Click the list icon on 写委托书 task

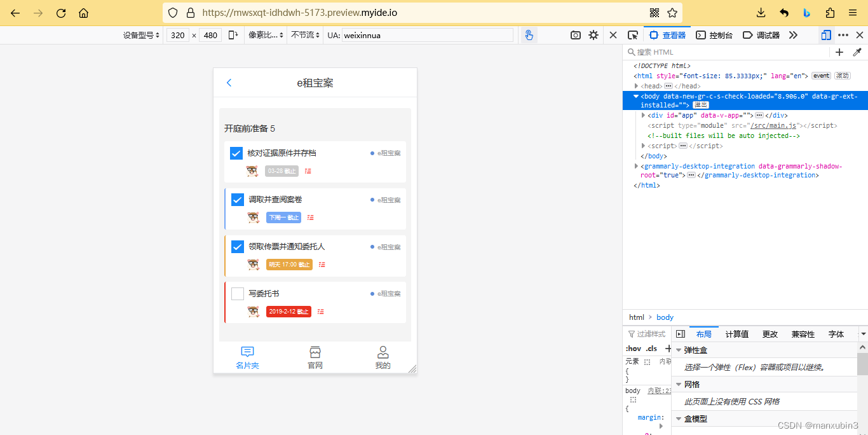point(320,312)
